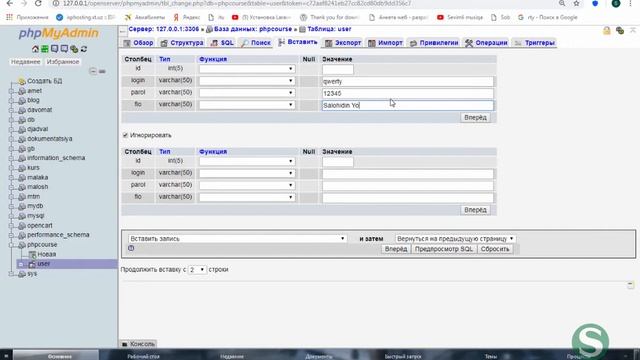This screenshot has width=640, height=360.
Task: Click the Новая new table icon
Action: pyautogui.click(x=32, y=254)
